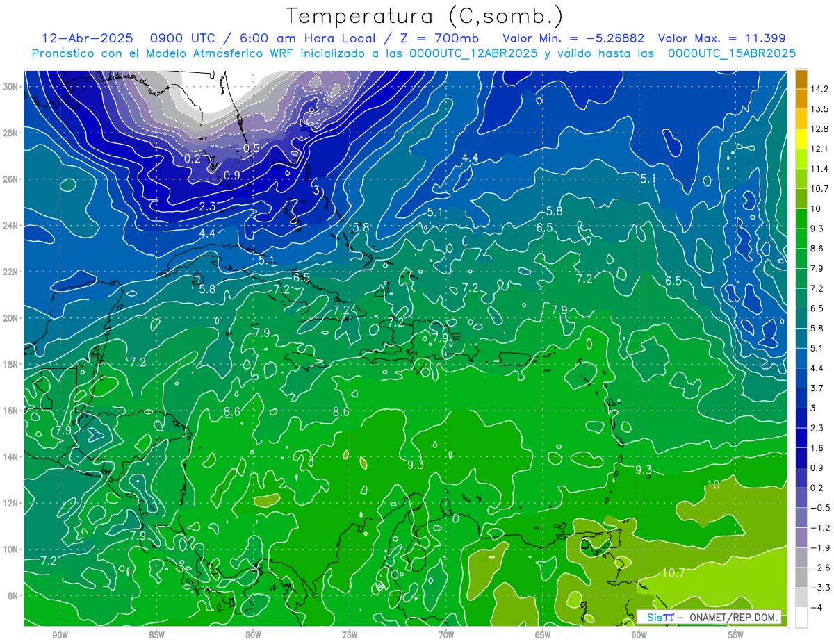Click the '-1.2' color bar value
Viewport: 834px width, 644px height.
tap(819, 528)
